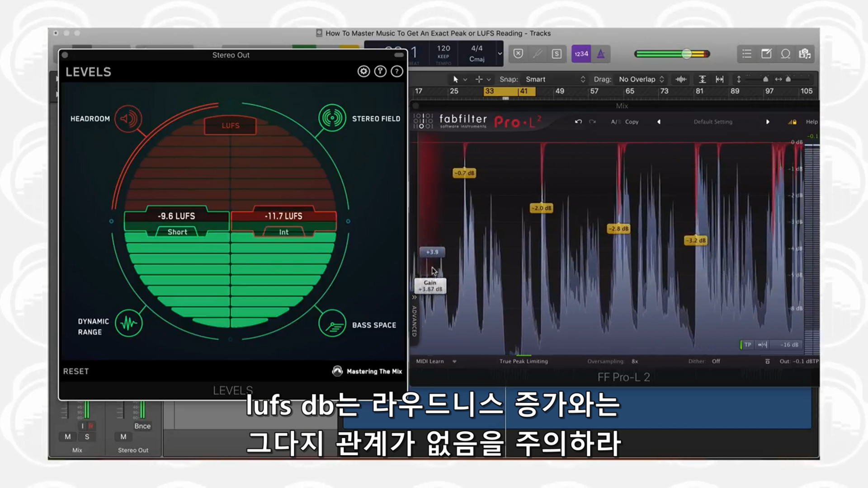The height and width of the screenshot is (488, 868).
Task: Toggle the Solo S button in control bar
Action: (557, 54)
